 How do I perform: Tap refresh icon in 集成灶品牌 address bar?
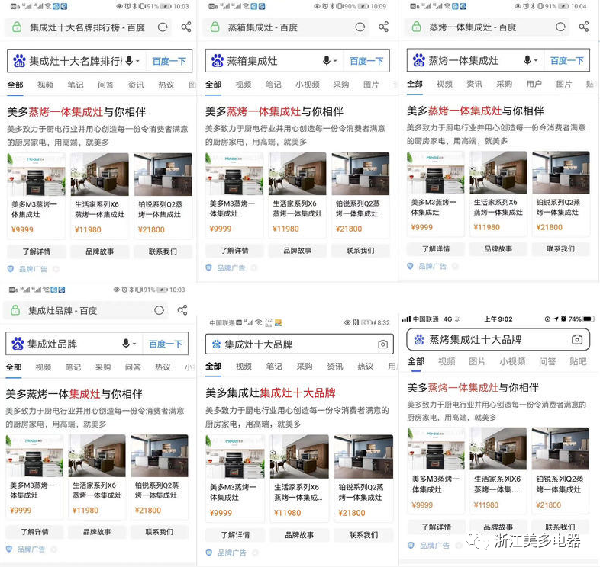159,310
